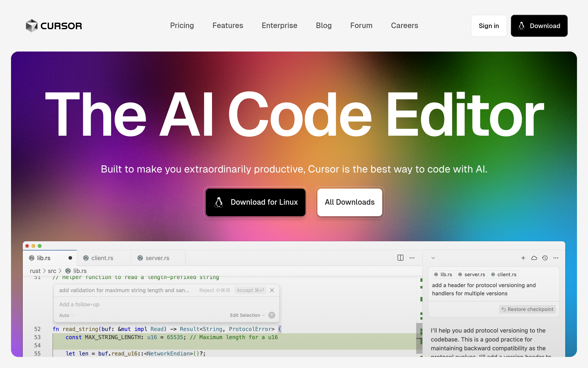Click the inline prompt text about validation
588x368 pixels.
[x=124, y=290]
